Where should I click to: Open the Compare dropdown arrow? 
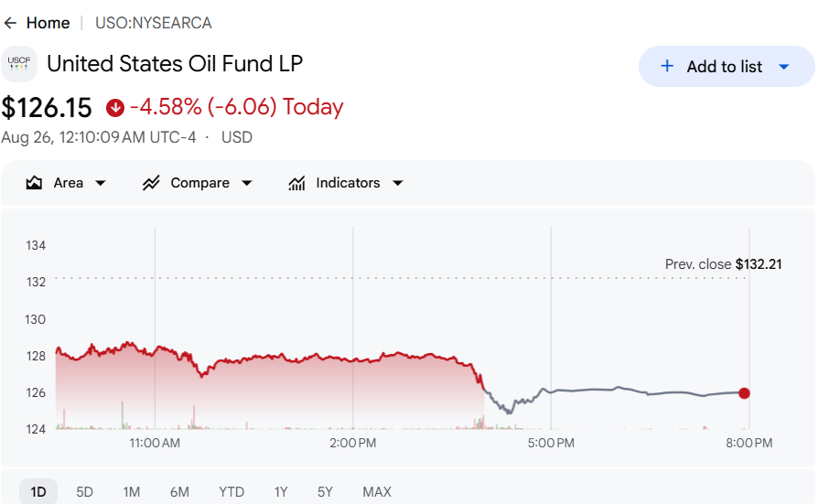pos(247,183)
